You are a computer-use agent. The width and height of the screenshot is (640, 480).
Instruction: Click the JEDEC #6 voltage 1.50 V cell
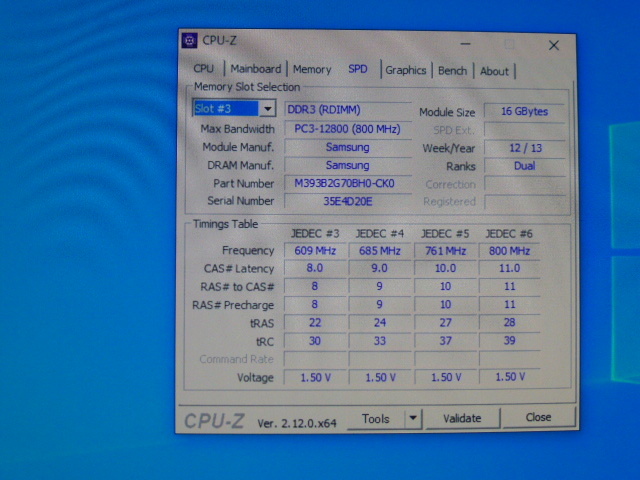pos(509,377)
